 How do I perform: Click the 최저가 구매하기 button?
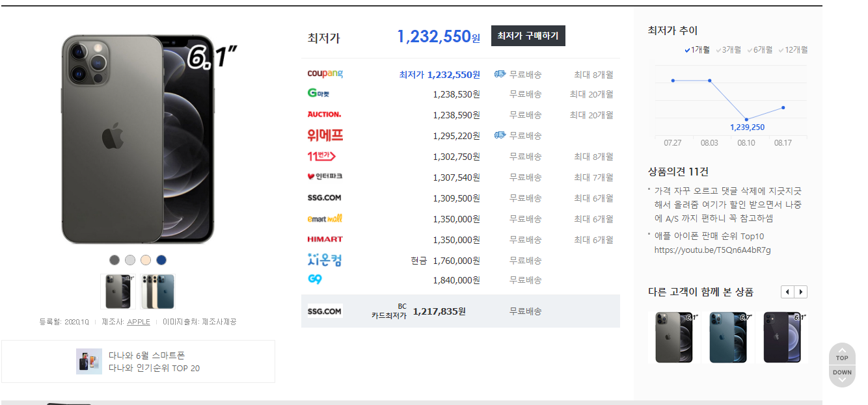tap(528, 36)
